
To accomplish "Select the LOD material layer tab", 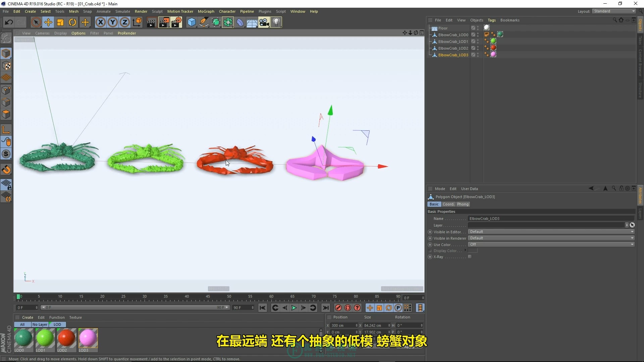I will [x=57, y=324].
